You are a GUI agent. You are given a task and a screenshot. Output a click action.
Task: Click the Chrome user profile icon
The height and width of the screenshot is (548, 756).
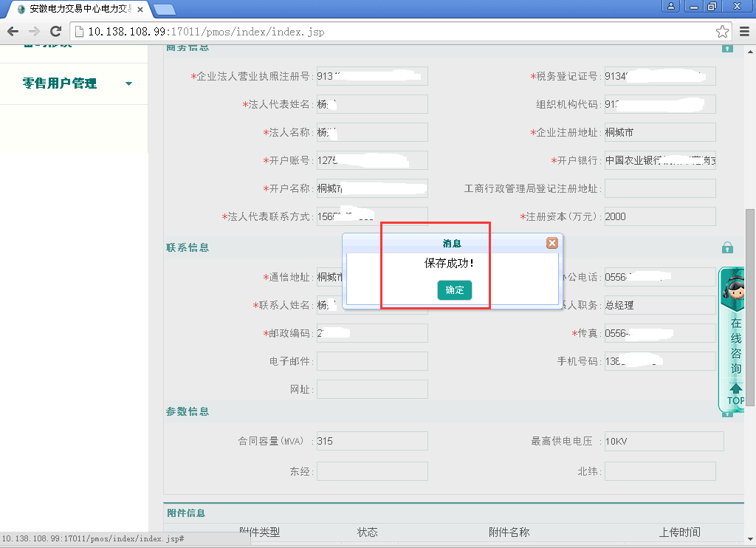672,6
